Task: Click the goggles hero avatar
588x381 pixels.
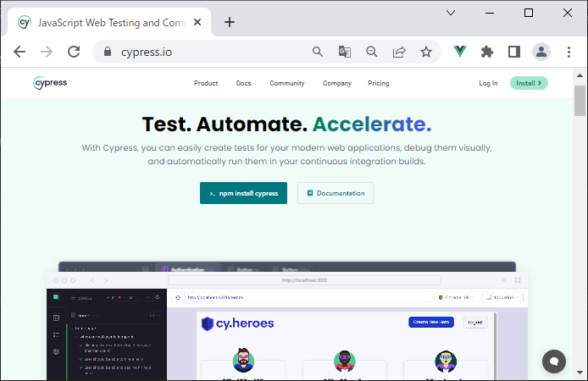Action: [x=446, y=362]
